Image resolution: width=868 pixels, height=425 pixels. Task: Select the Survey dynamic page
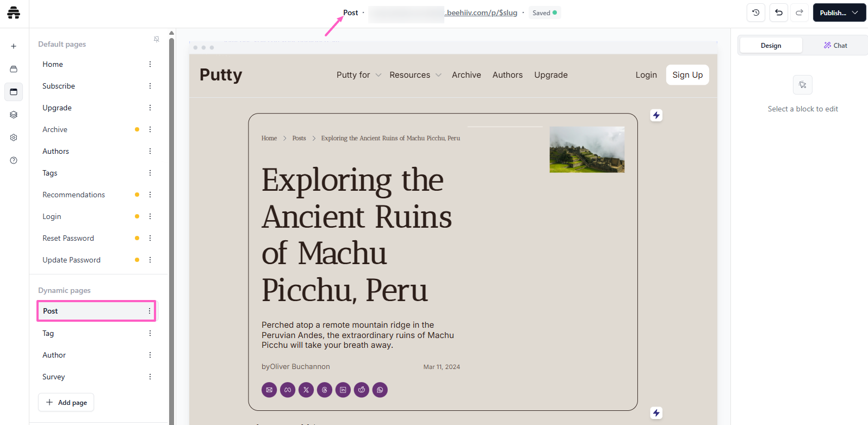54,377
